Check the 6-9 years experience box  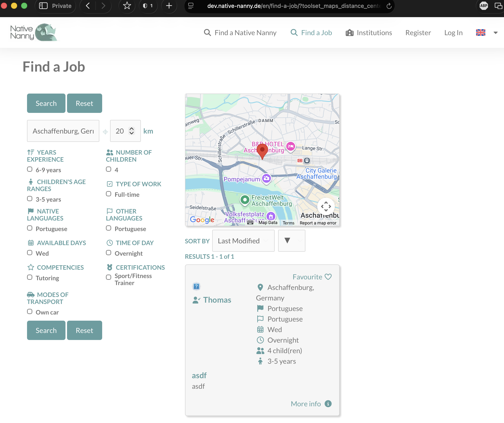click(x=30, y=169)
